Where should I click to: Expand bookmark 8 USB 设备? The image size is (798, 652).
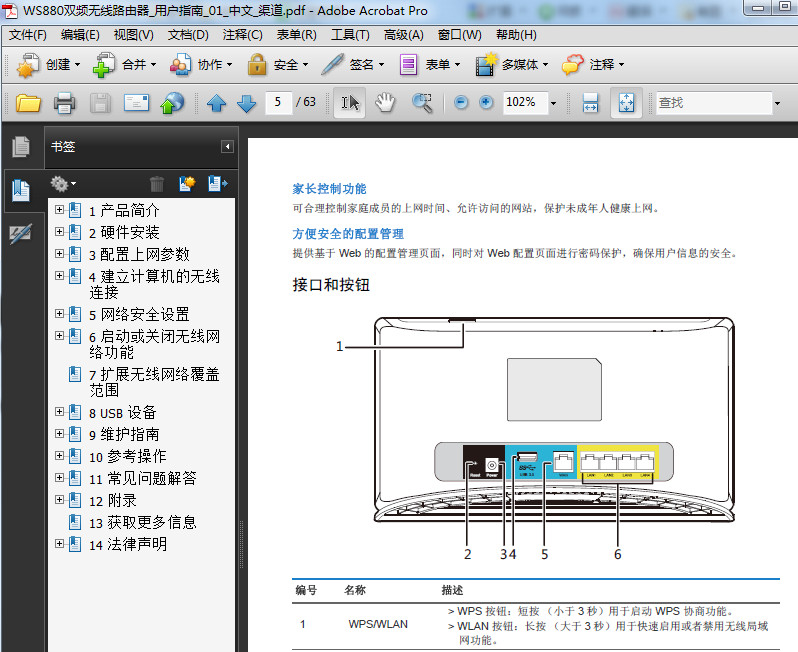(60, 412)
